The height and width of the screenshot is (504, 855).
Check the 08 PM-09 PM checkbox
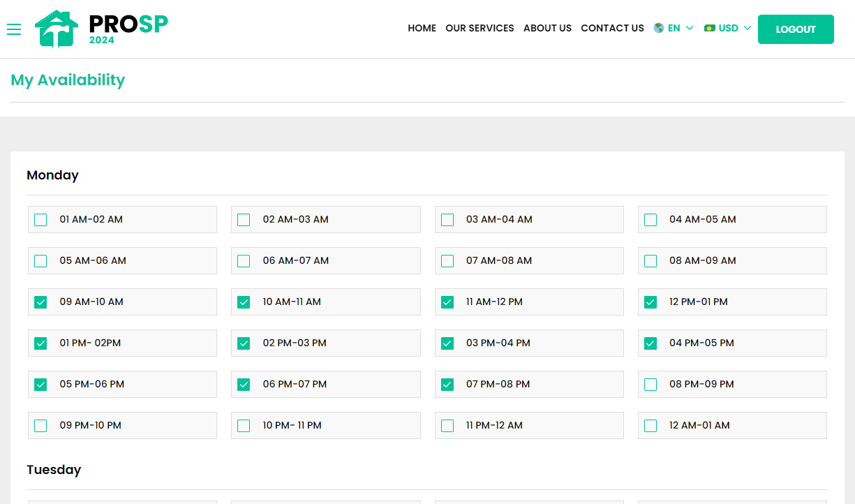click(650, 385)
